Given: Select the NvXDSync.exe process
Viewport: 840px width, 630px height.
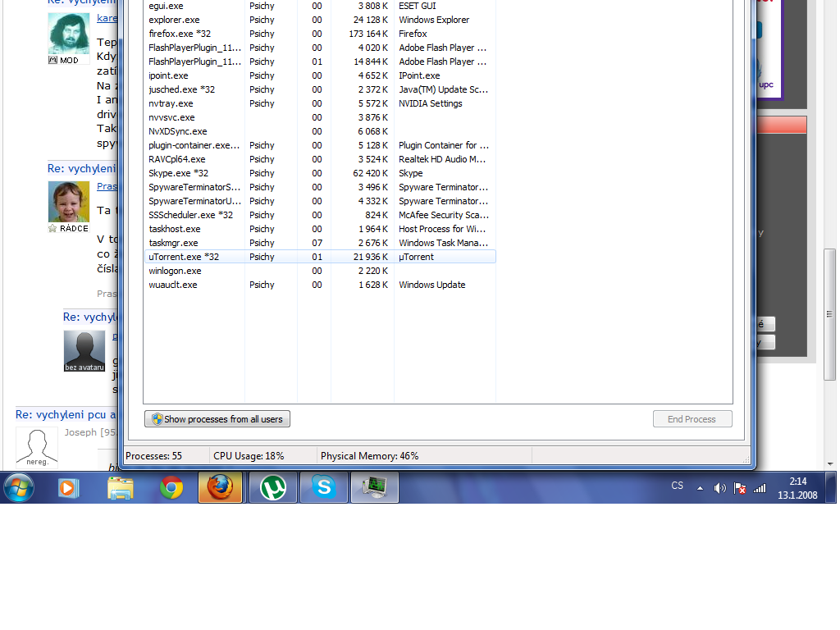Looking at the screenshot, I should click(x=320, y=131).
